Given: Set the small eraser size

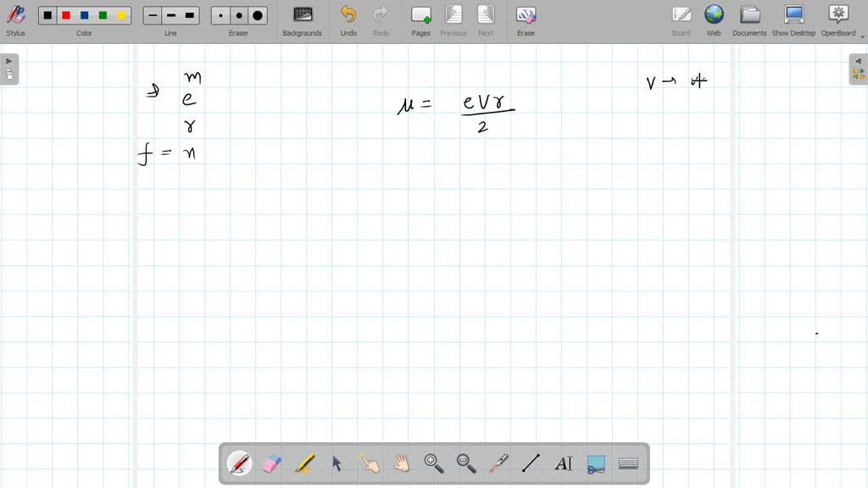Looking at the screenshot, I should 221,15.
